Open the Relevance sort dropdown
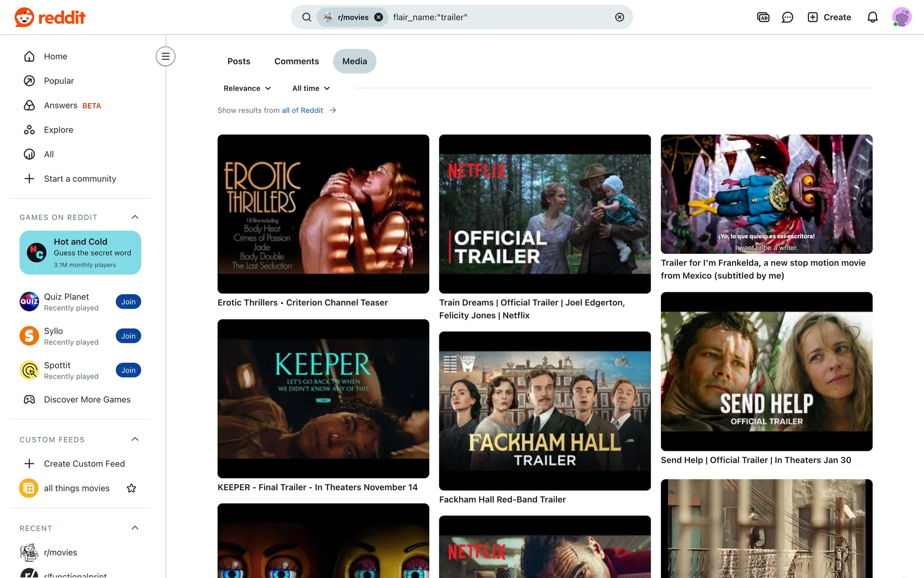Screen dimensions: 924x578 click(247, 88)
